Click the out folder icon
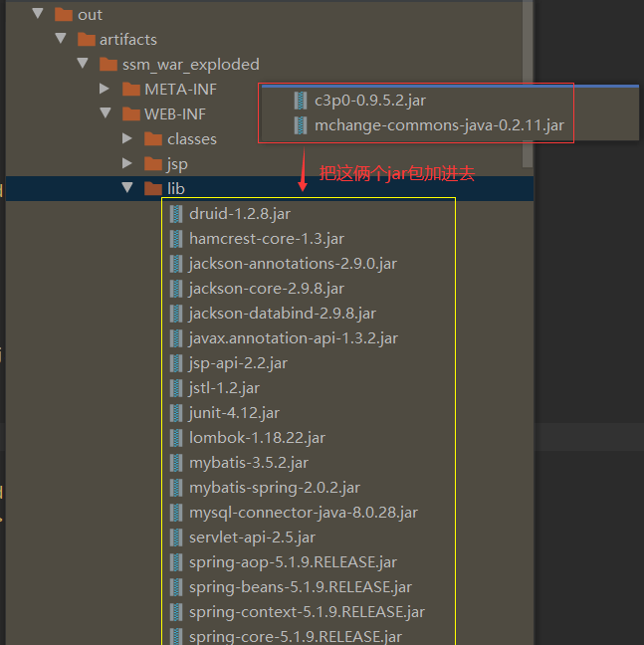 click(64, 14)
